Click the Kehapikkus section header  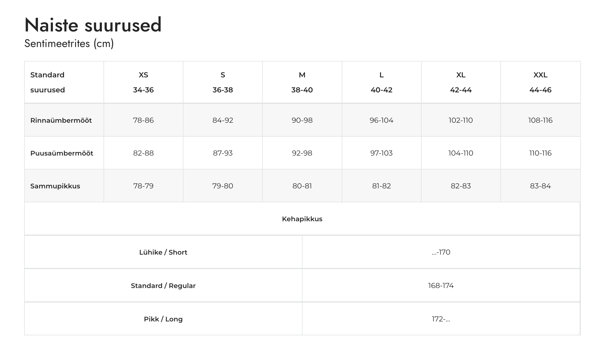coord(302,219)
